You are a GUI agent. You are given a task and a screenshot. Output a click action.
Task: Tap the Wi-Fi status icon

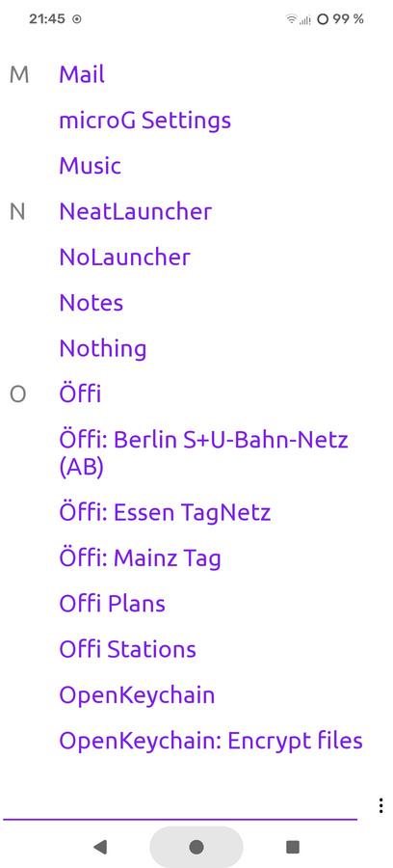coord(291,19)
